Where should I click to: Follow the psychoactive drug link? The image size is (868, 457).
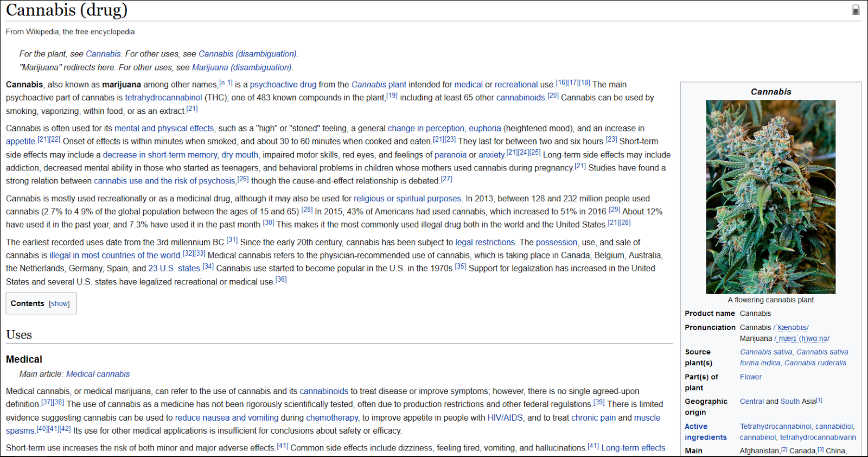[283, 85]
